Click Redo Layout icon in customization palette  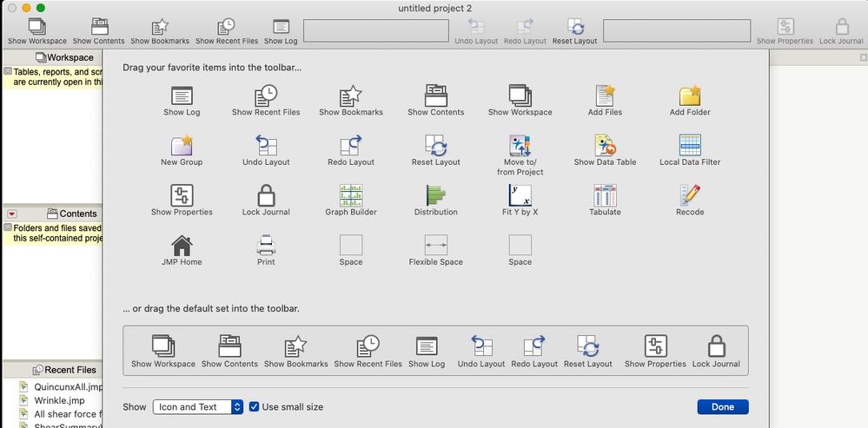pos(350,146)
